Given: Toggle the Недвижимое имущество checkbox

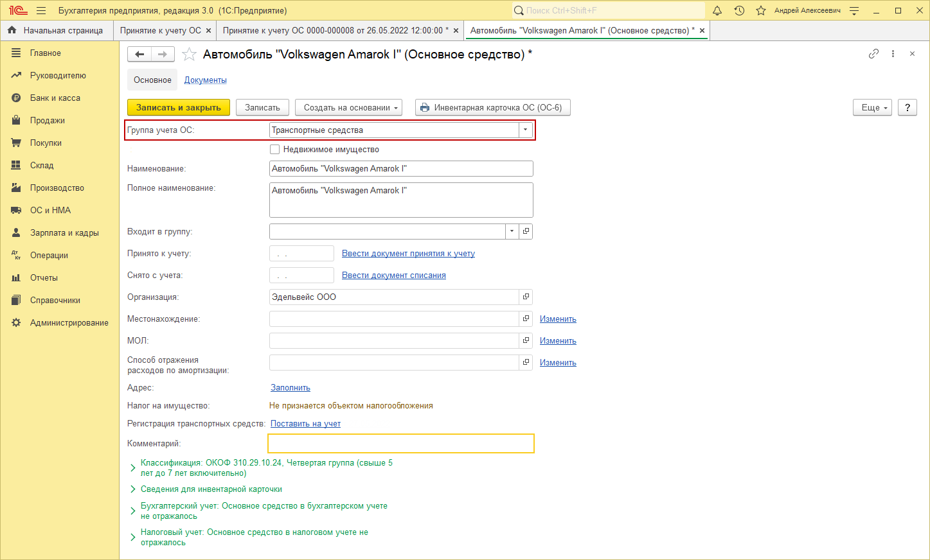Looking at the screenshot, I should pyautogui.click(x=275, y=149).
